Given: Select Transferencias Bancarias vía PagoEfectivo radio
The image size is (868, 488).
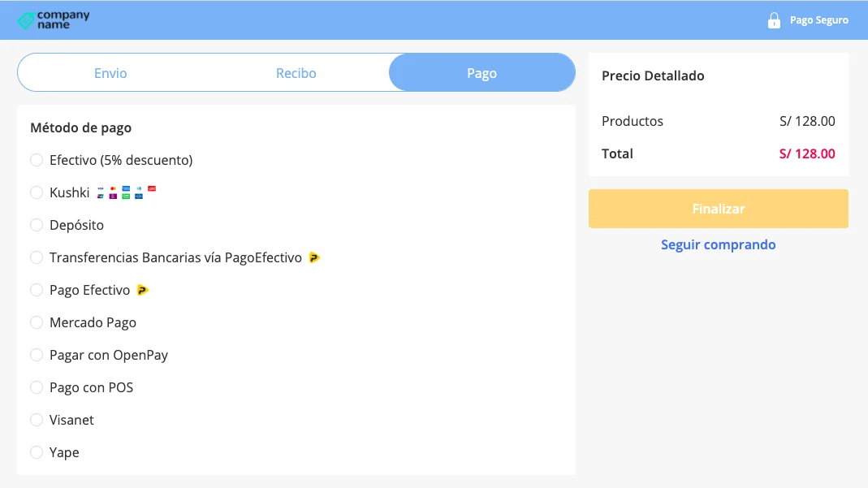Looking at the screenshot, I should [x=37, y=257].
